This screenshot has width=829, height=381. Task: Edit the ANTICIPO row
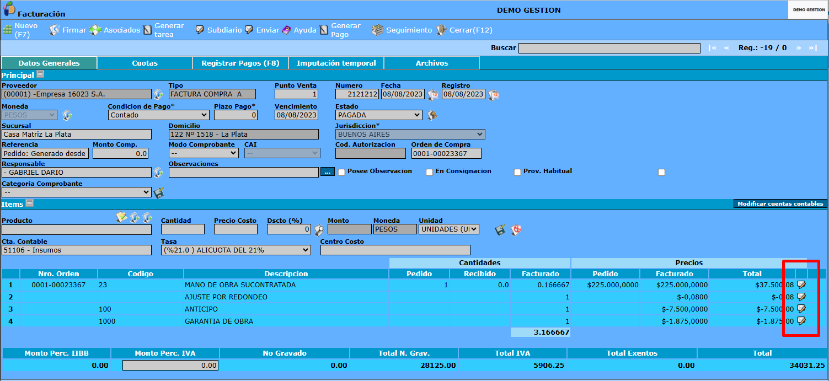click(x=802, y=309)
